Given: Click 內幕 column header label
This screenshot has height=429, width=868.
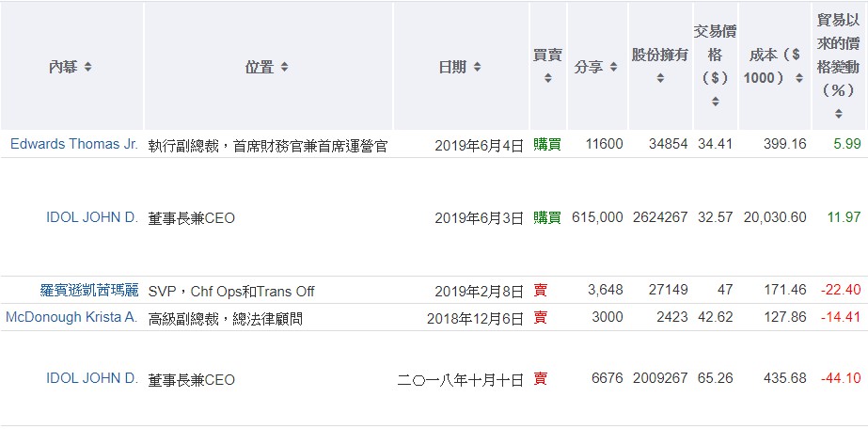Looking at the screenshot, I should pos(63,67).
